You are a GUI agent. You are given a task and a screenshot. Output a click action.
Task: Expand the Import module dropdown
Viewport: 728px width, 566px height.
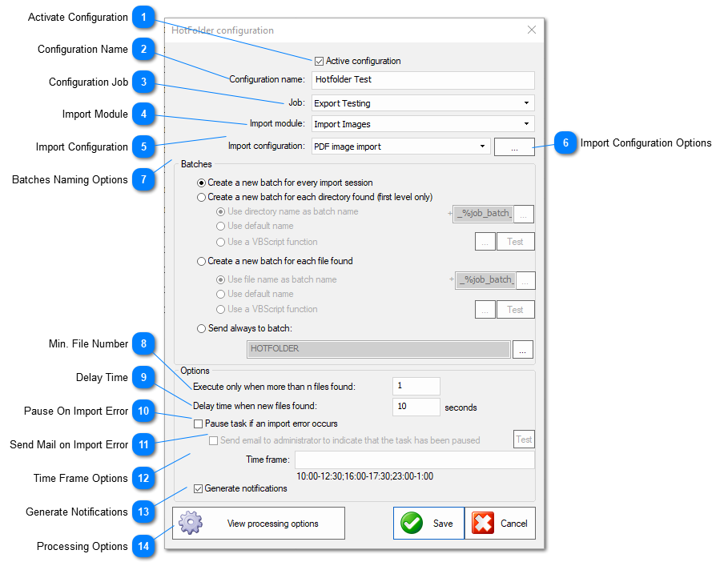click(x=526, y=124)
